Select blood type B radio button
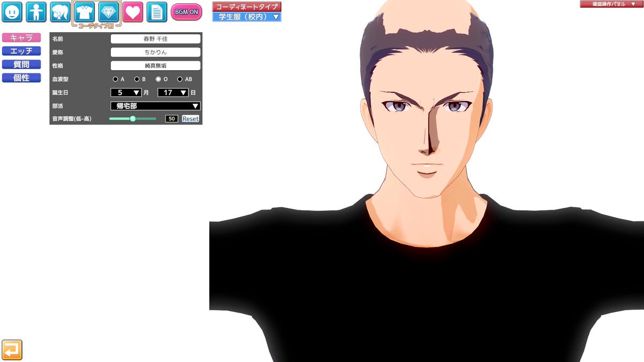Image resolution: width=644 pixels, height=362 pixels. click(x=137, y=79)
